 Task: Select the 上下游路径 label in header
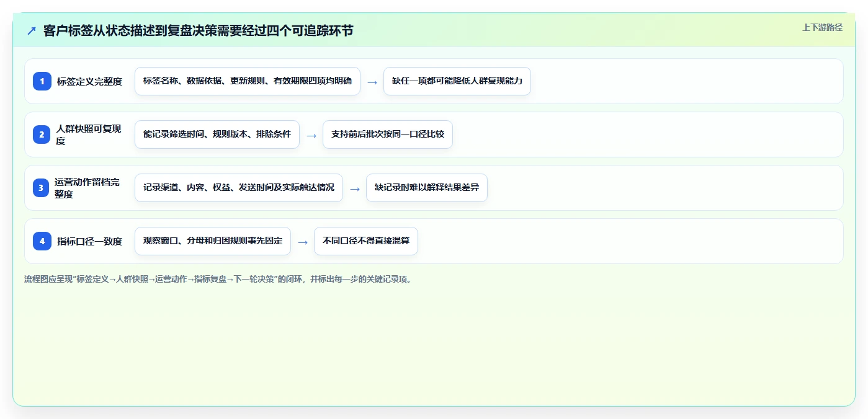822,27
